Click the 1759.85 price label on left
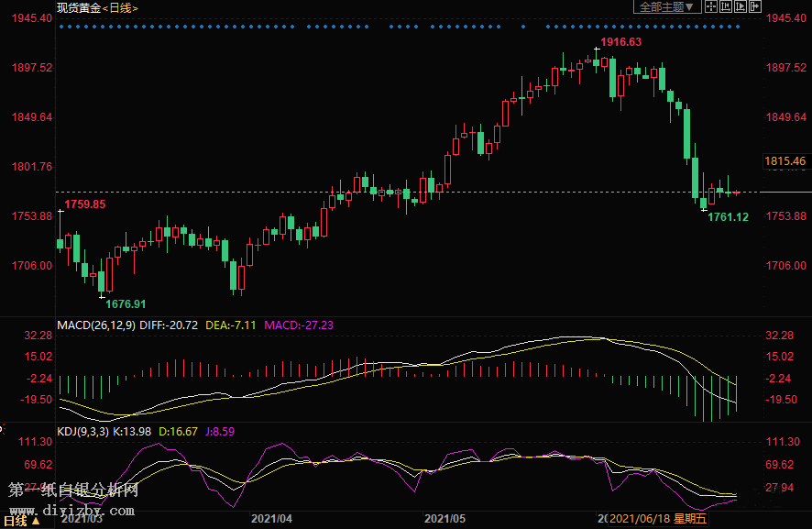This screenshot has height=529, width=812. tap(84, 204)
